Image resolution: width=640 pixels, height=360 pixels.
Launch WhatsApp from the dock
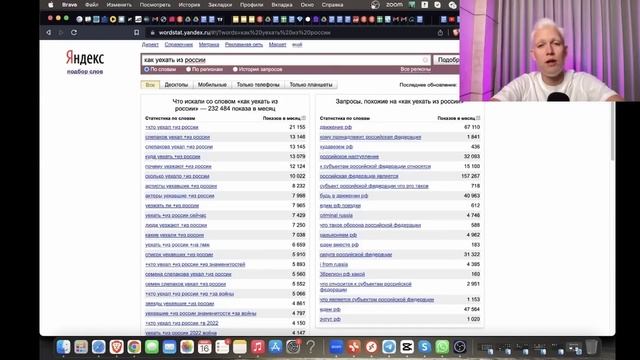pos(442,347)
